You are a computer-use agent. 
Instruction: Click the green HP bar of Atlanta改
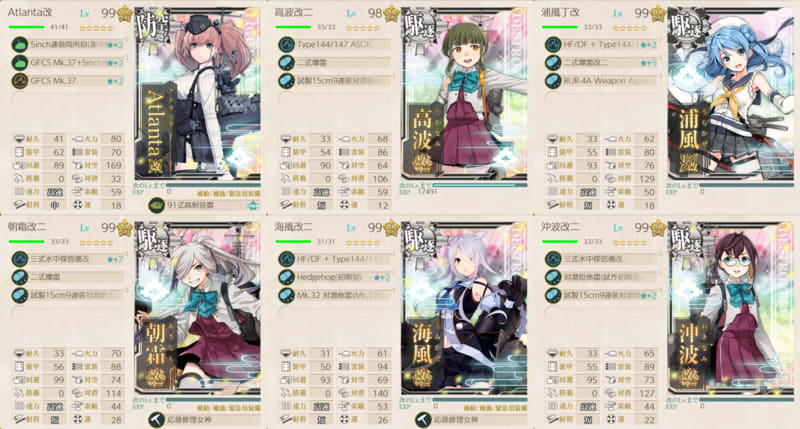coord(27,27)
